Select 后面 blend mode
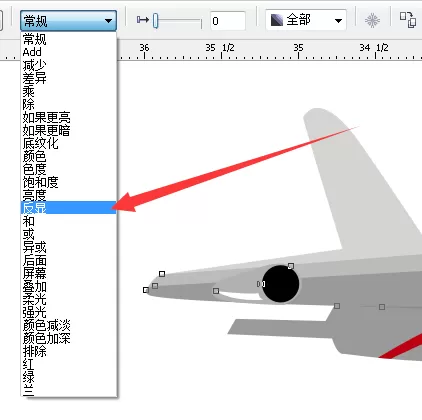The image size is (422, 420). coord(69,260)
